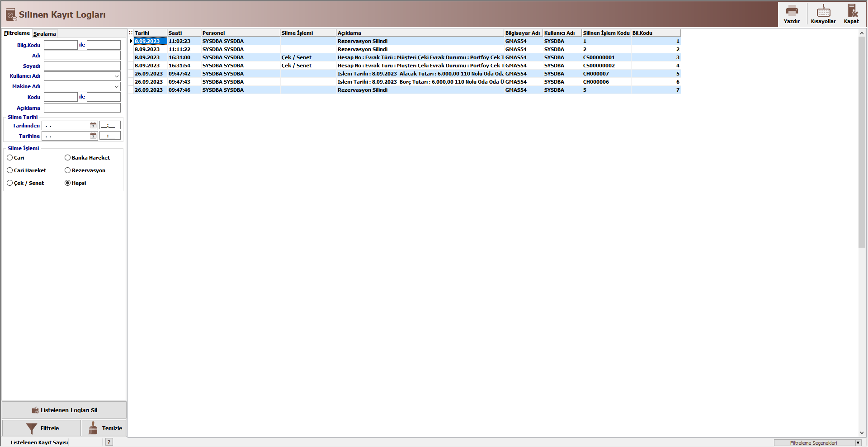Click Çek / Senet cell in 16:31:00 row
868x447 pixels.
(x=308, y=57)
